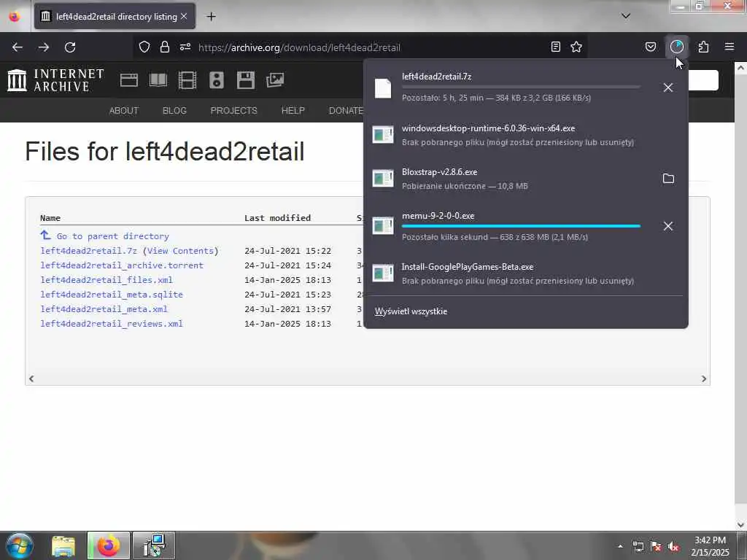Toggle reader view icon
Viewport: 747px width, 560px height.
point(555,47)
